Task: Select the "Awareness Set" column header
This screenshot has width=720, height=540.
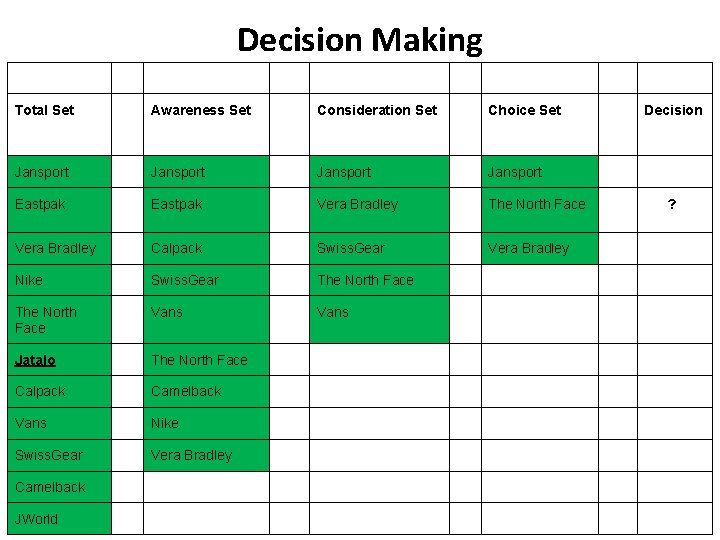Action: click(201, 110)
